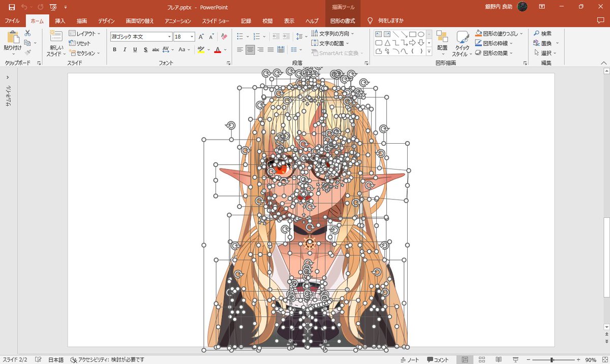Screen dimensions: 610x364
Task: Toggle bold formatting
Action: coord(114,50)
